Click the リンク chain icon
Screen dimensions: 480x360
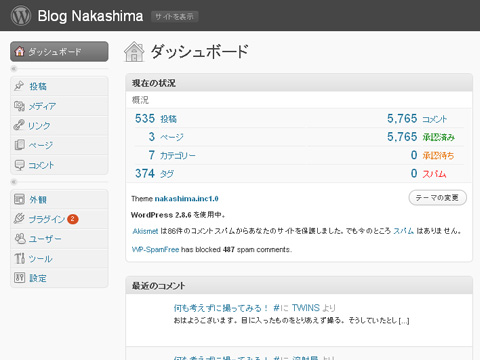[19, 125]
